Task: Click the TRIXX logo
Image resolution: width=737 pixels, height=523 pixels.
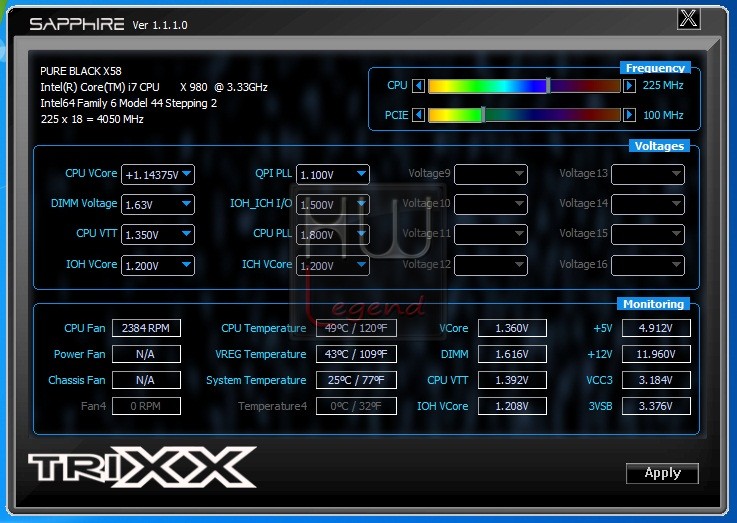Action: [142, 467]
